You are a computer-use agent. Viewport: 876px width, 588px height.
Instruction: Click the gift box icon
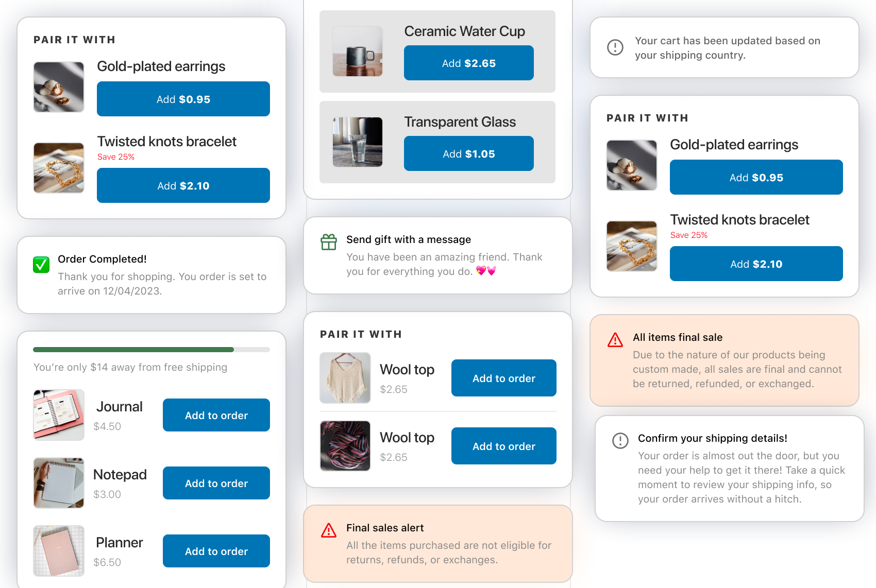click(x=329, y=241)
